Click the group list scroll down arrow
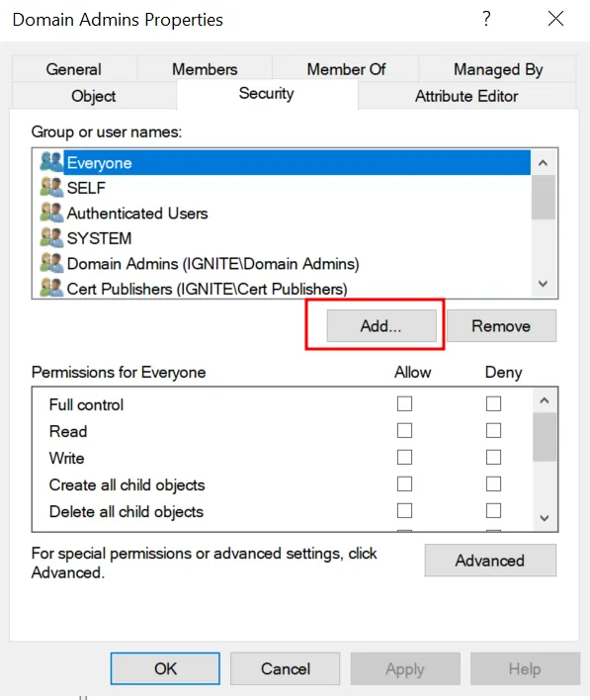590x700 pixels. click(x=544, y=284)
